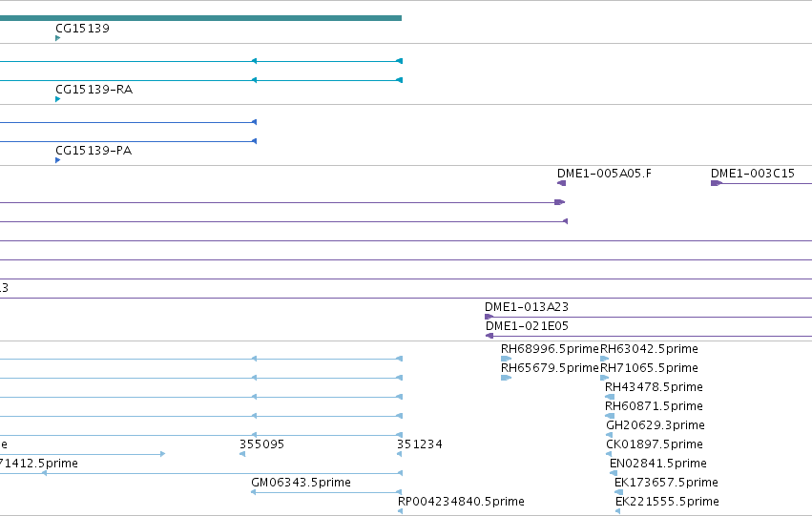This screenshot has height=516, width=812.
Task: Select the DME1-021E05 feature arrowhead
Action: click(x=489, y=336)
